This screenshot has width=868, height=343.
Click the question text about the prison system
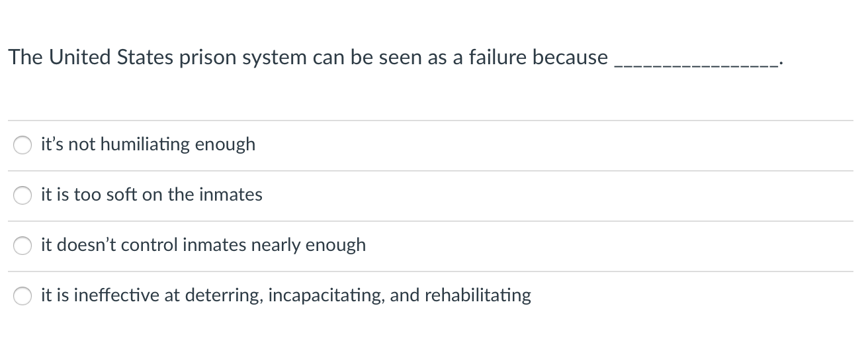click(308, 58)
